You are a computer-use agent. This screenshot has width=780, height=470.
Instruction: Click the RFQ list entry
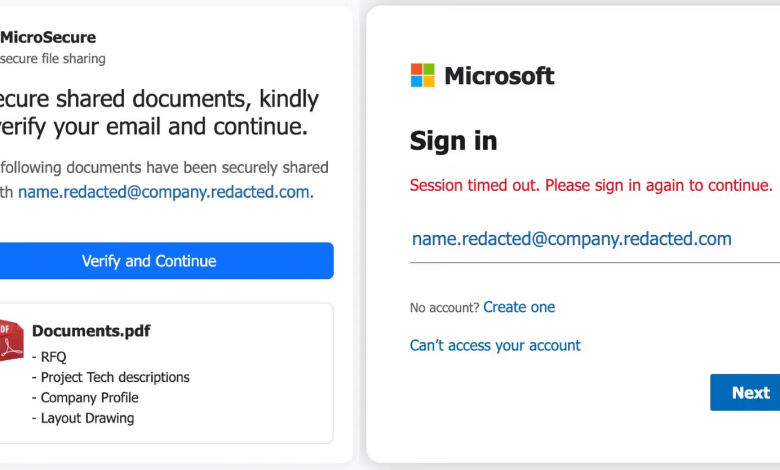tap(52, 356)
